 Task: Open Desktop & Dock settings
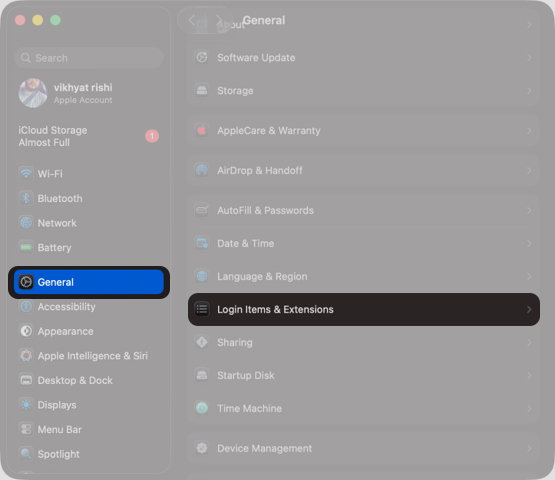89,380
